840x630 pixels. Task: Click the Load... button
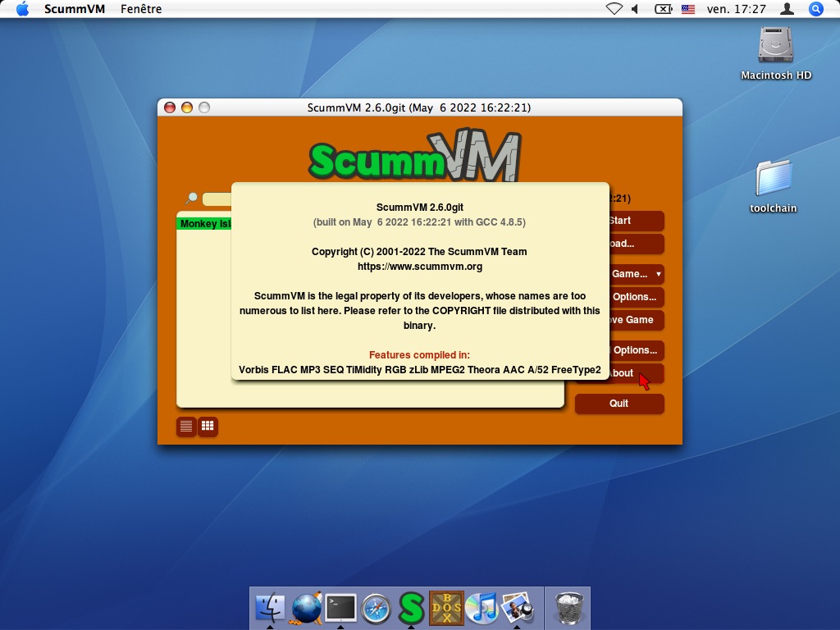pyautogui.click(x=636, y=244)
